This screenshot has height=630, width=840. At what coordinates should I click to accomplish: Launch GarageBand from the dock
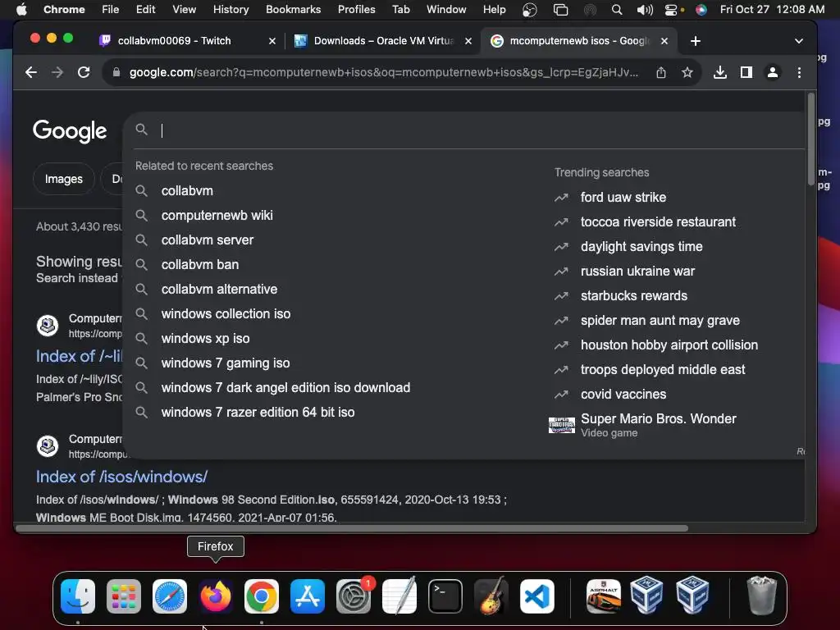[x=491, y=596]
